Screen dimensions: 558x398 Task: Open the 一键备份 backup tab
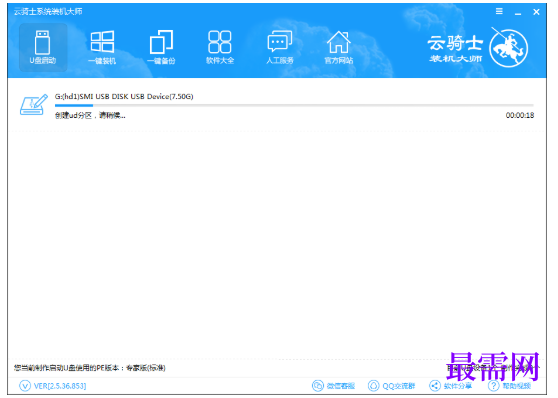tap(161, 47)
